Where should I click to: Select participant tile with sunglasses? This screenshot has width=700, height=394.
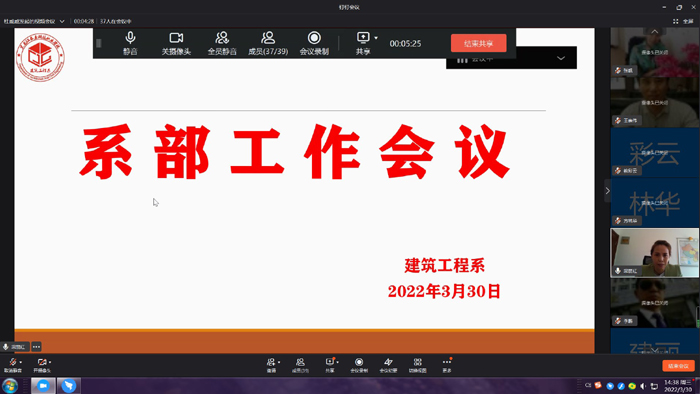654,303
